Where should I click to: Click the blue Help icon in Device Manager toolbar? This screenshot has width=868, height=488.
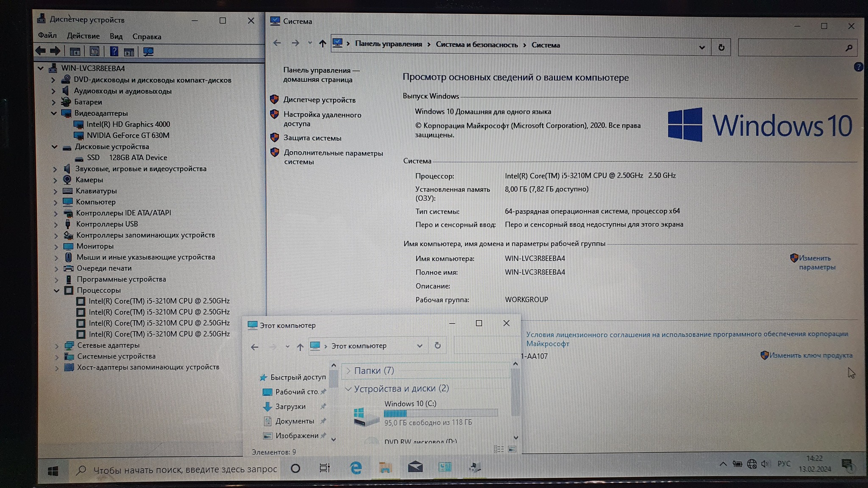coord(114,52)
